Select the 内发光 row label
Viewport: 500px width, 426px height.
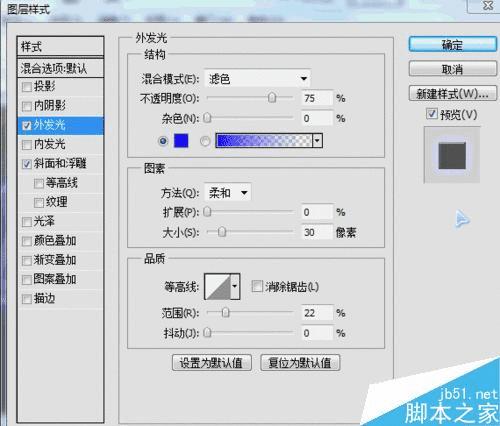(x=49, y=144)
